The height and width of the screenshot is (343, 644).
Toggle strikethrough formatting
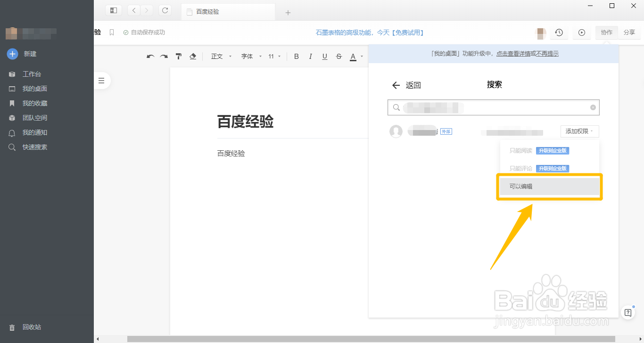click(x=339, y=57)
